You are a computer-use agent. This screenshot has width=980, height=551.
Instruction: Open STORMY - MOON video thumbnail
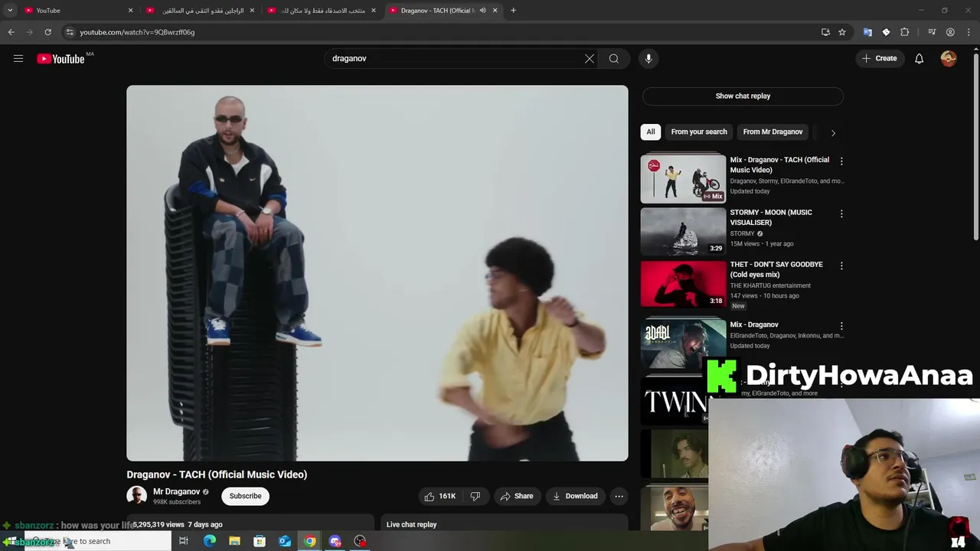tap(683, 231)
